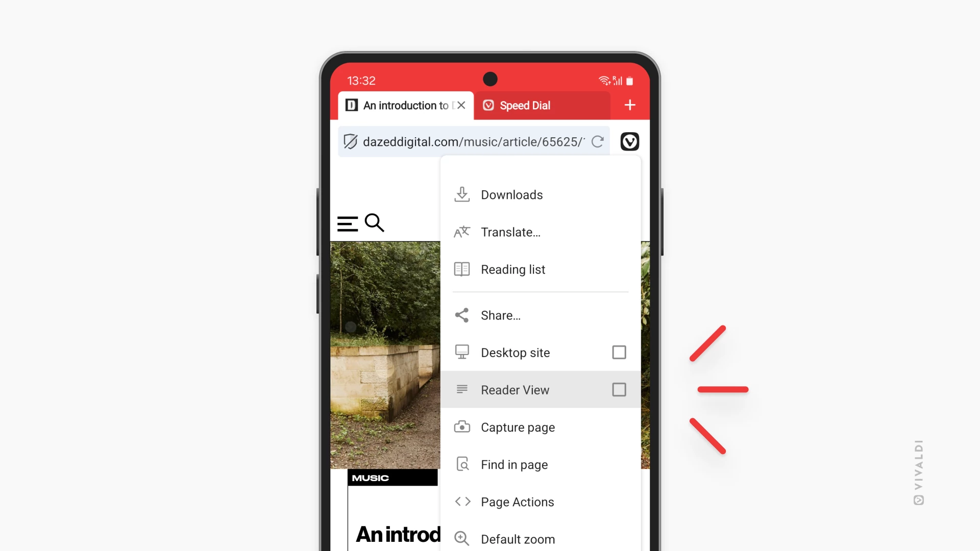980x551 pixels.
Task: Click the Share icon in the menu
Action: pyautogui.click(x=462, y=315)
